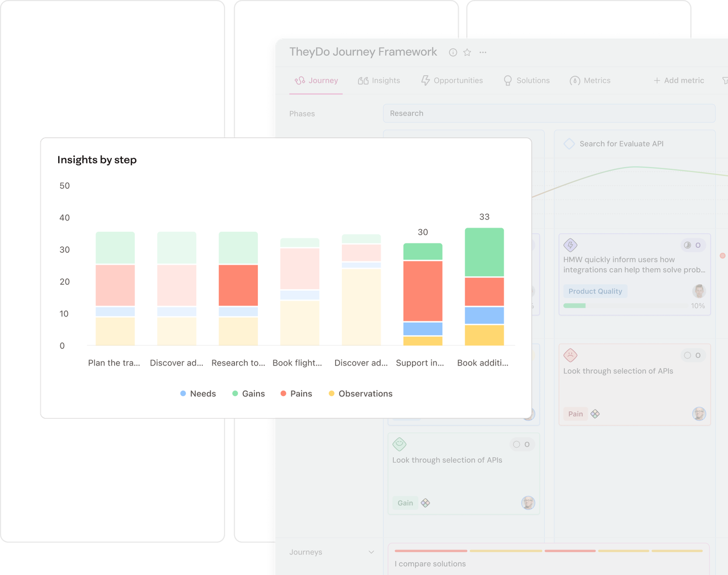Open the HMW quickly inform users card text
This screenshot has height=575, width=728.
click(x=634, y=264)
